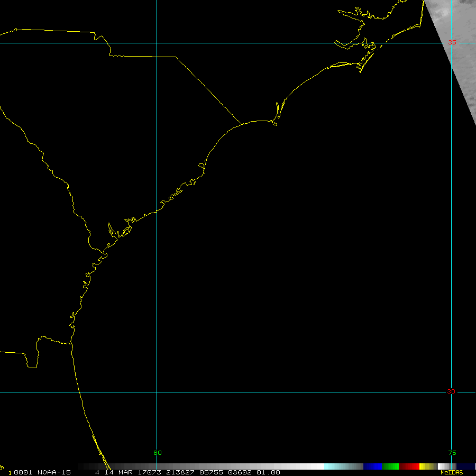This screenshot has height=476, width=476.
Task: Click the red 35 latitude label
Action: pyautogui.click(x=452, y=42)
